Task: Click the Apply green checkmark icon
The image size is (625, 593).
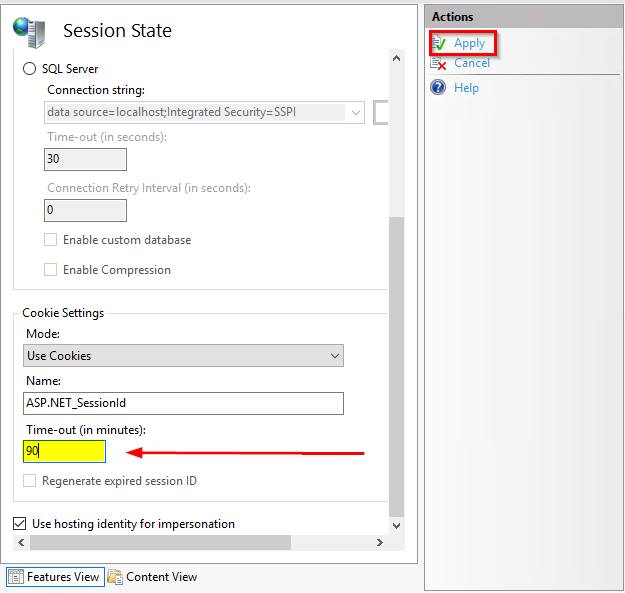Action: (439, 43)
